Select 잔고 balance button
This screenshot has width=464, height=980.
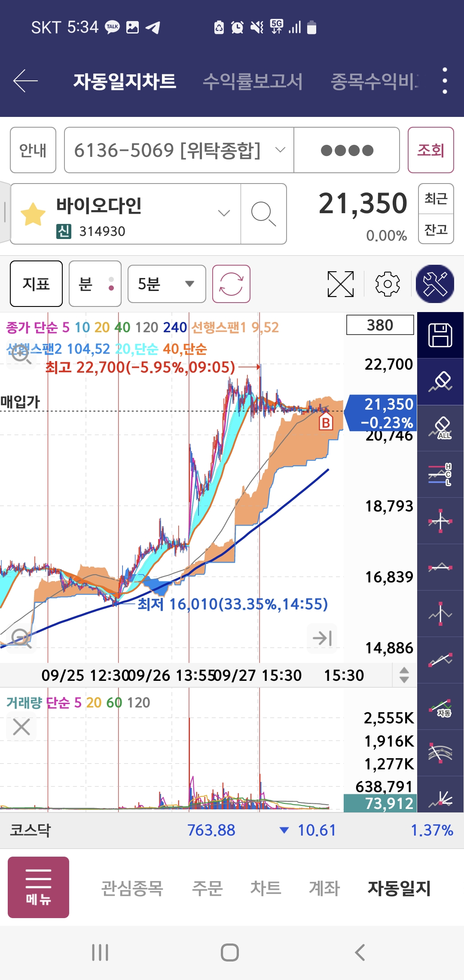click(436, 229)
